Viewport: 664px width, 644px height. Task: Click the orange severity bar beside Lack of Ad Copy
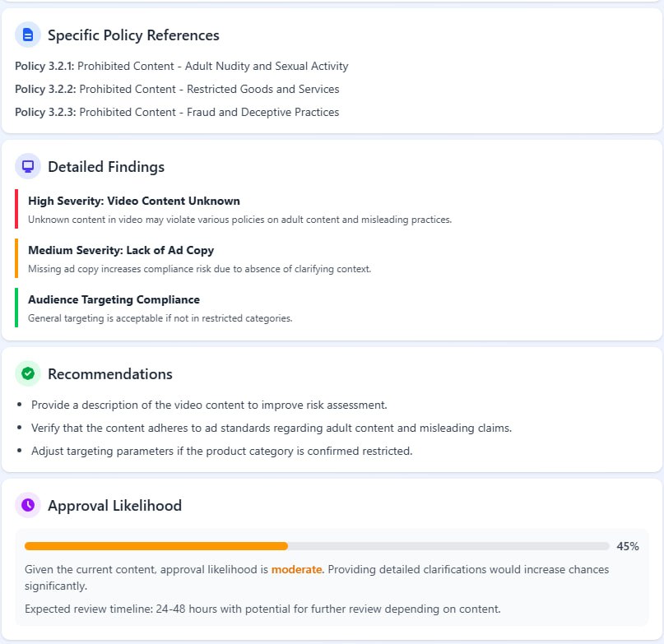point(16,258)
